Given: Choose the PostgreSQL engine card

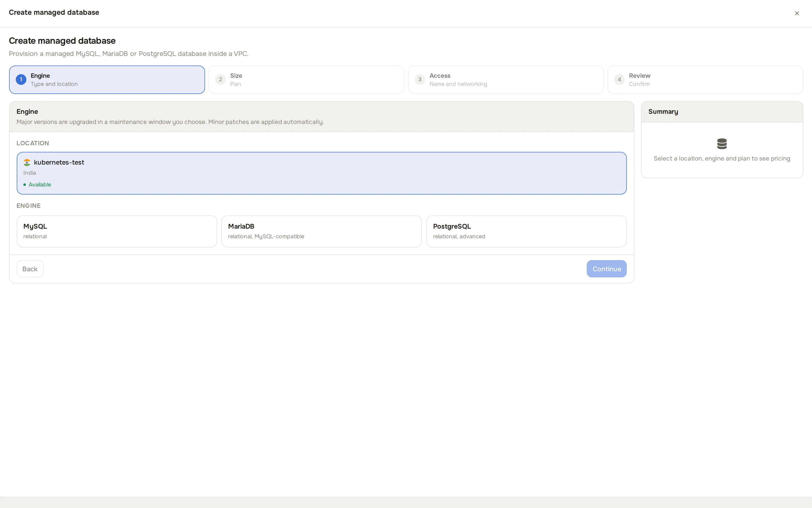Looking at the screenshot, I should pos(526,231).
